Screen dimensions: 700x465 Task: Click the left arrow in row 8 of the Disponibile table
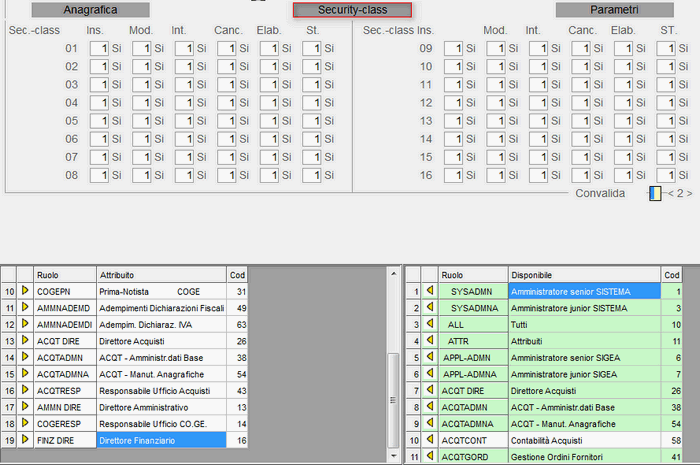[430, 406]
